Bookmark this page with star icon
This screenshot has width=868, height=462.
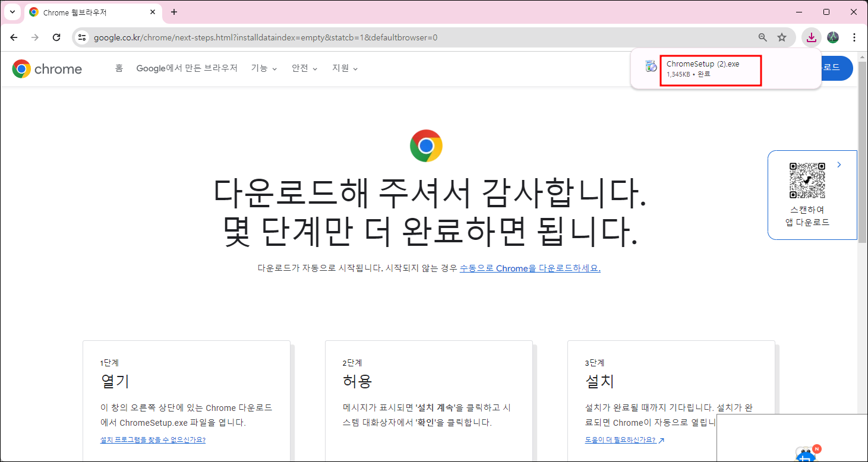pos(782,37)
